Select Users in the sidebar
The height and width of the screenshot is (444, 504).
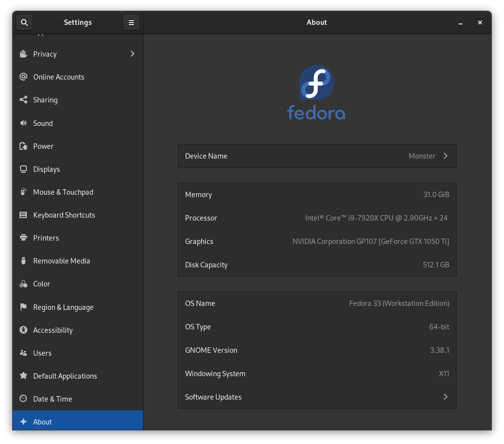point(78,353)
